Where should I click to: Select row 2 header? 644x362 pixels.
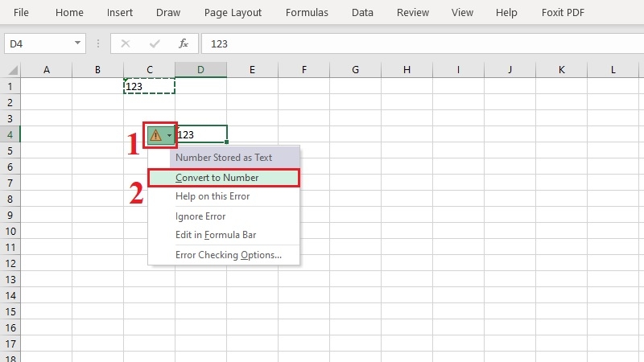[x=10, y=102]
